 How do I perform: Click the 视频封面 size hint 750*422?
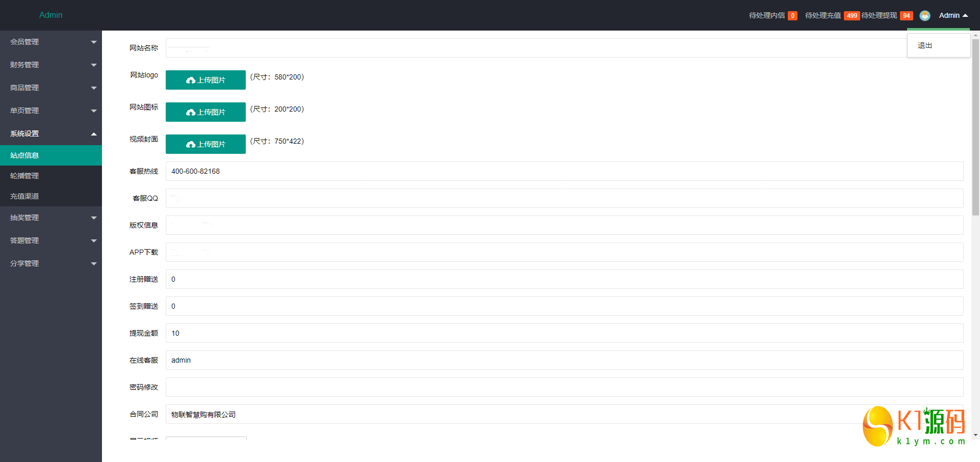coord(277,141)
